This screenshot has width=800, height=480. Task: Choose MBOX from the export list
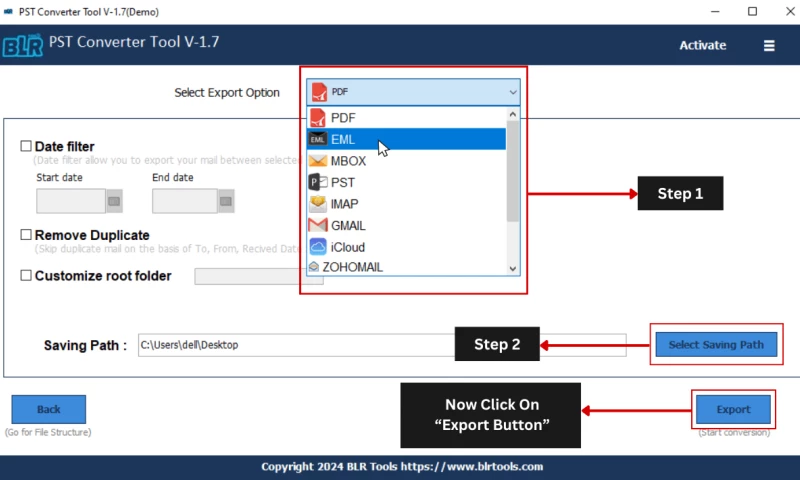pyautogui.click(x=407, y=161)
